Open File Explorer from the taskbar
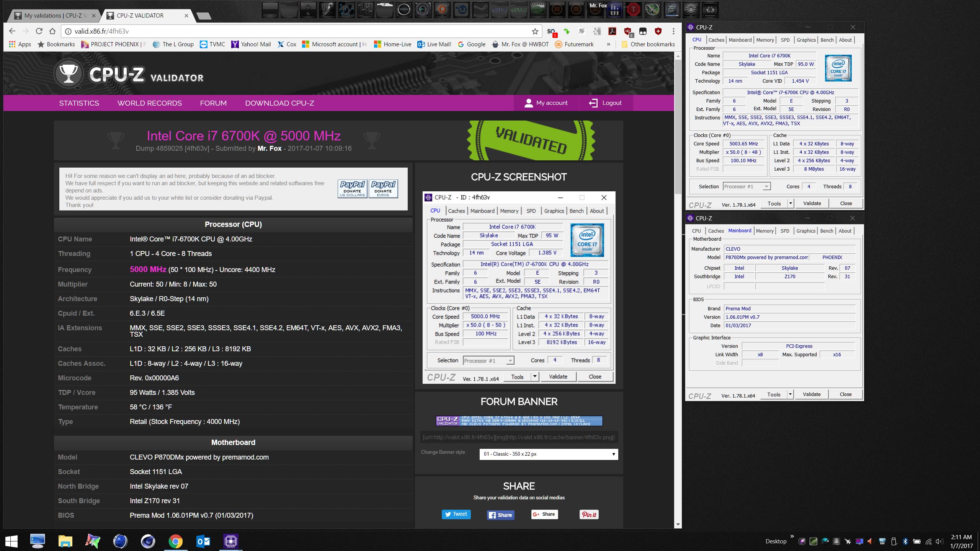 [x=65, y=541]
